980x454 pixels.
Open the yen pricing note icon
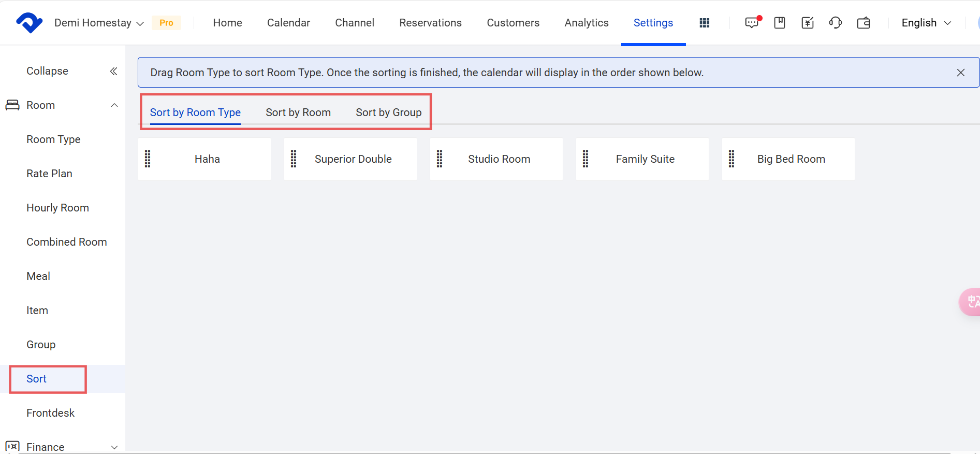(808, 23)
